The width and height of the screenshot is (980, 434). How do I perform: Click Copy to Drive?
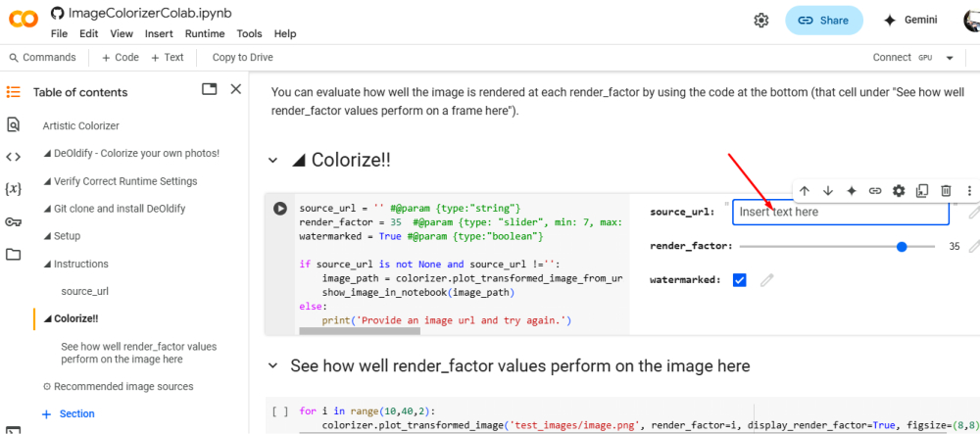click(x=242, y=58)
